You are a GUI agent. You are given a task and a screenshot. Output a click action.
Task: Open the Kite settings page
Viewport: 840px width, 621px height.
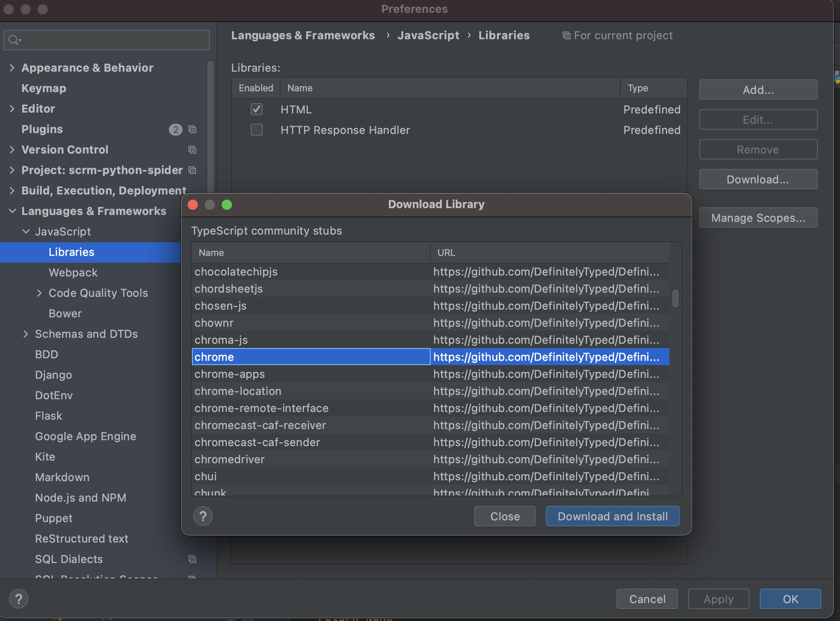click(x=45, y=457)
